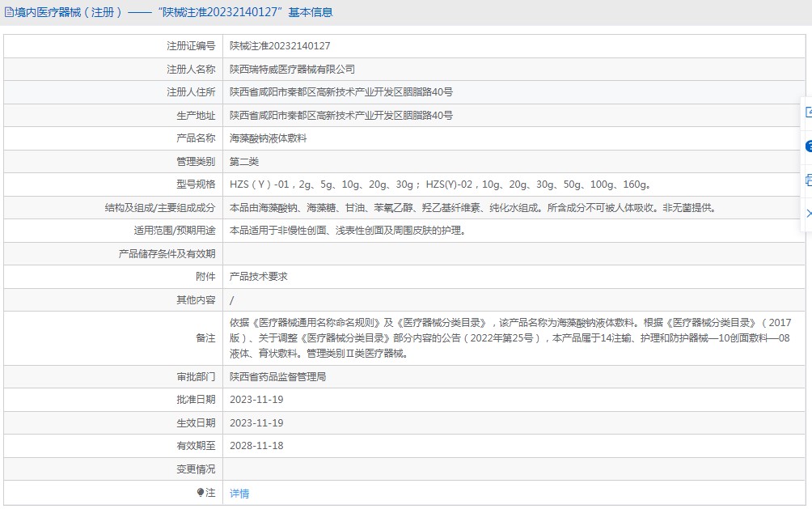
Task: Click the 适用范围/预期用途 label
Action: (175, 231)
